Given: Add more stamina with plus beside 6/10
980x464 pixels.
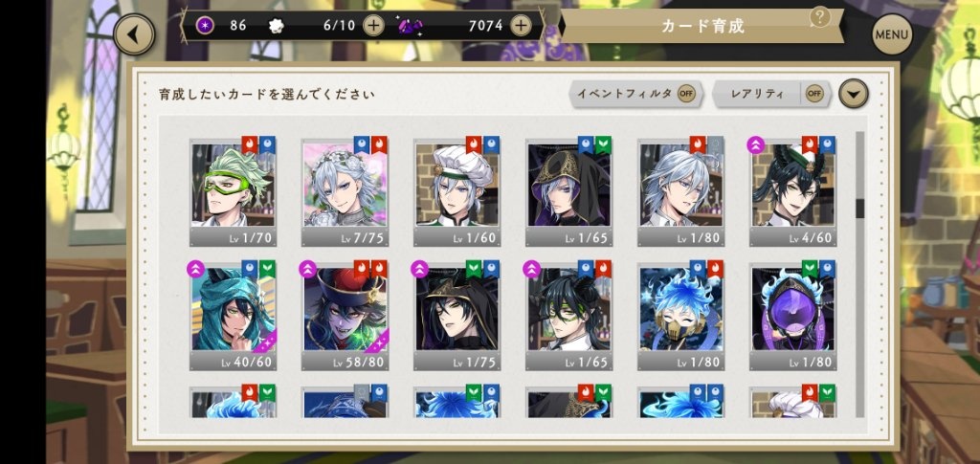Looking at the screenshot, I should tap(374, 26).
